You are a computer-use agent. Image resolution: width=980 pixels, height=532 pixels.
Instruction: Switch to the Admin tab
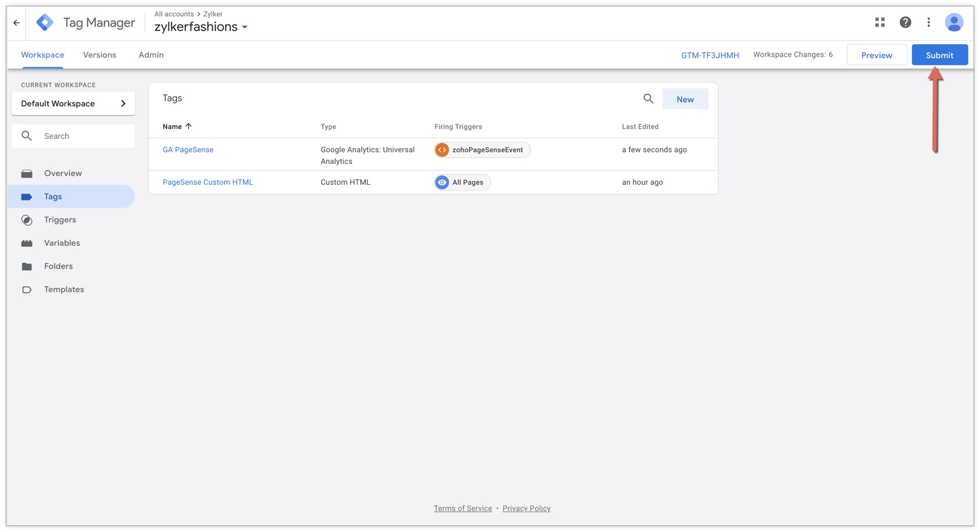tap(151, 55)
